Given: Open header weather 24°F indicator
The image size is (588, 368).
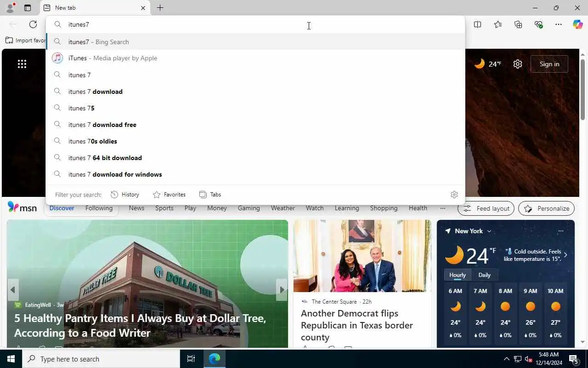Looking at the screenshot, I should (x=487, y=64).
